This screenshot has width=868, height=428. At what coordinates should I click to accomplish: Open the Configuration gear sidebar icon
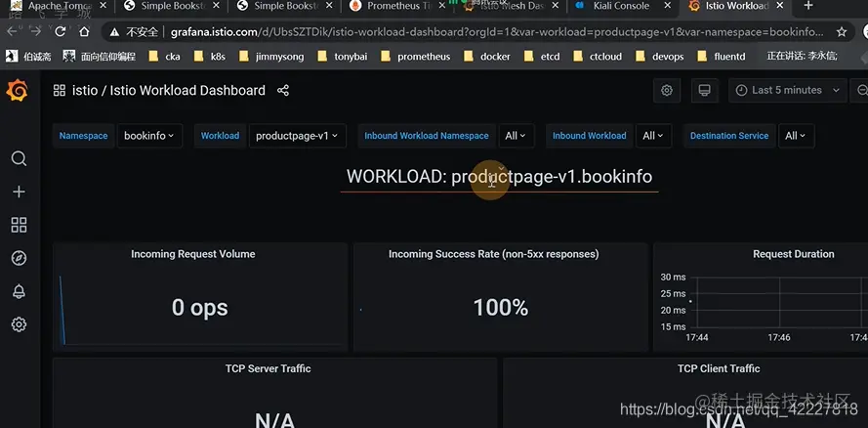pos(19,324)
